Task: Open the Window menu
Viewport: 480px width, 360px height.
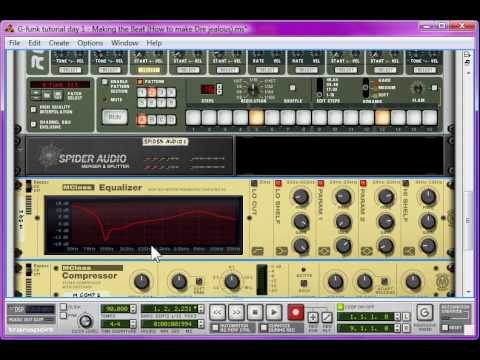Action: pyautogui.click(x=125, y=43)
